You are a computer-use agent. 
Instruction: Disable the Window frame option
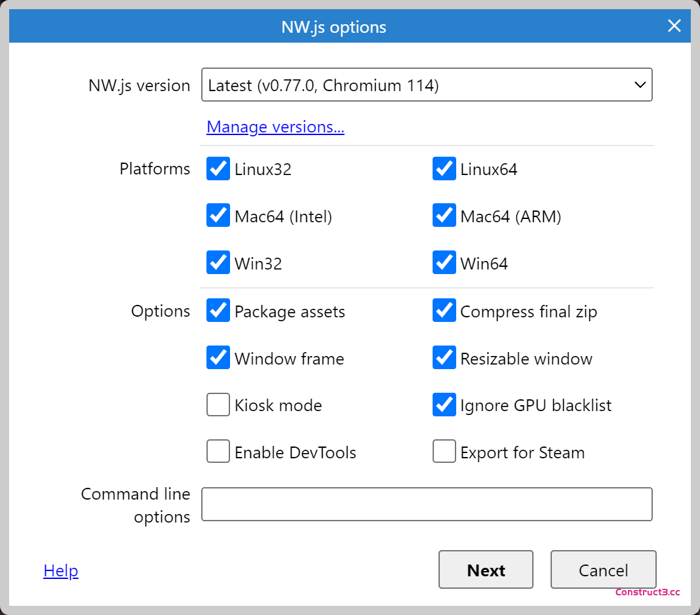[x=218, y=358]
